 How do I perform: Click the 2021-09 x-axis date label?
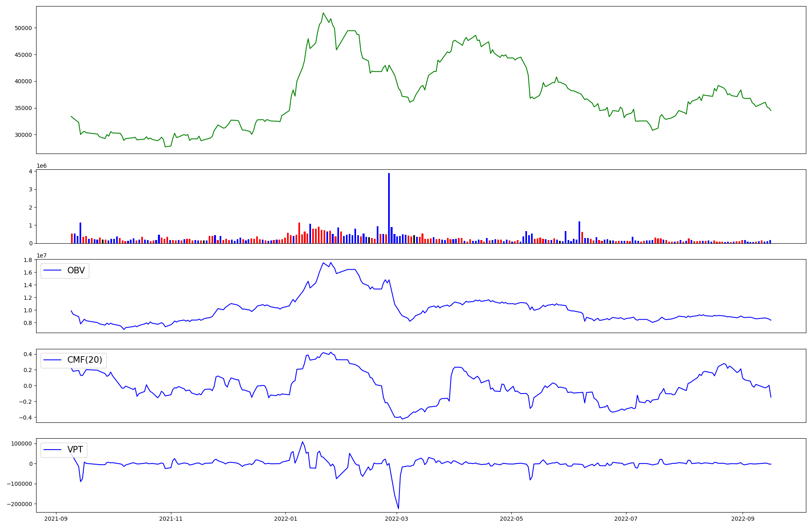56,519
